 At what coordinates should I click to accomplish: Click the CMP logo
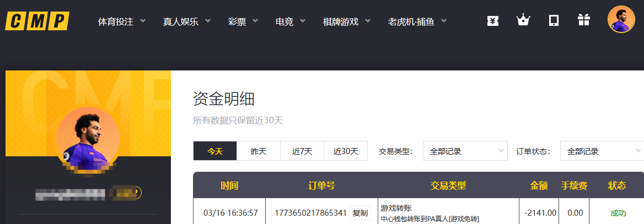(37, 21)
